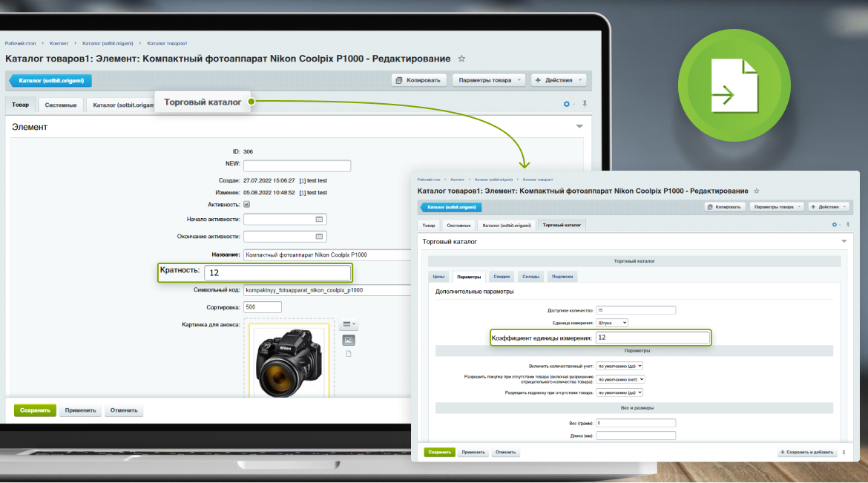Collapse the Элемент section arrow

tap(579, 127)
